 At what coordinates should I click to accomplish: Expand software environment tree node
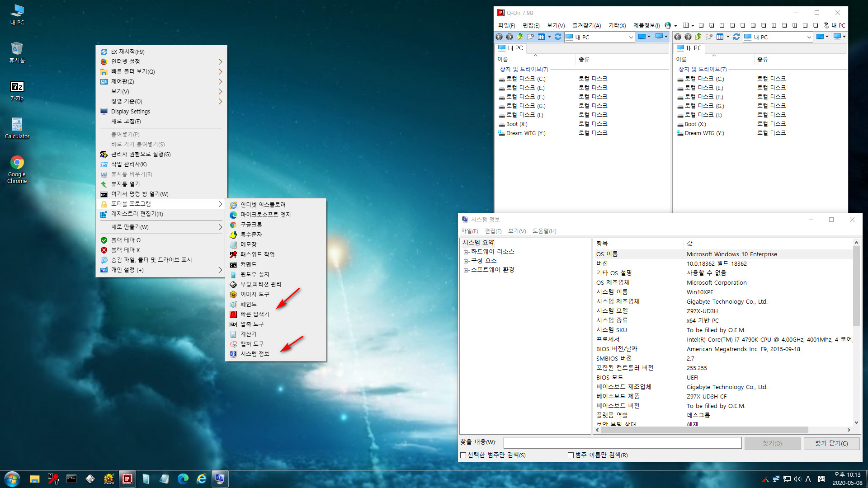(466, 270)
